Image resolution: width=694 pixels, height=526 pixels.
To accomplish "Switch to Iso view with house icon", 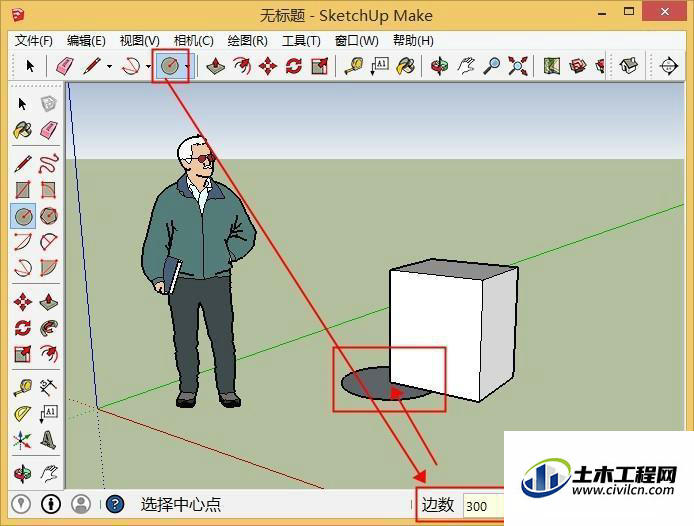I will (x=628, y=66).
